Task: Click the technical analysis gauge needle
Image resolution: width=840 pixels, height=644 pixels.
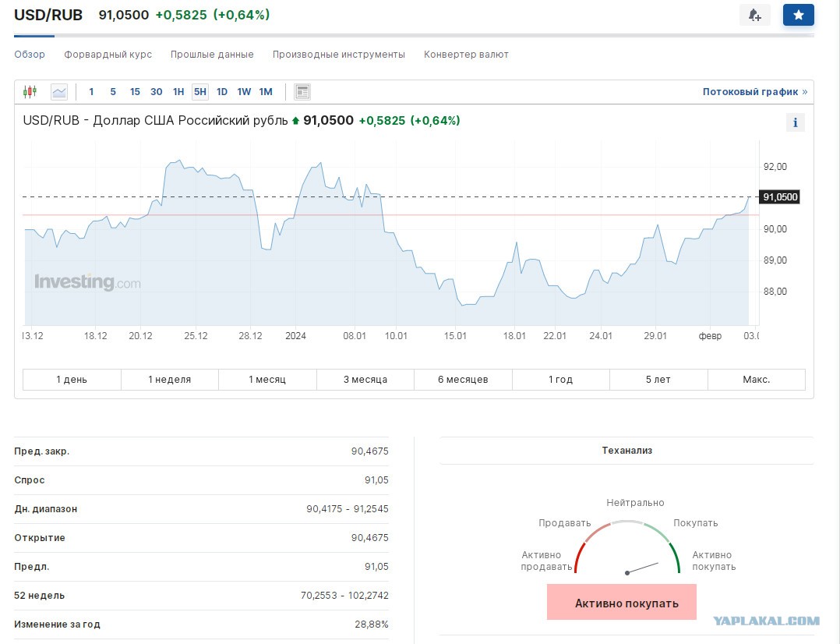Action: tap(642, 568)
